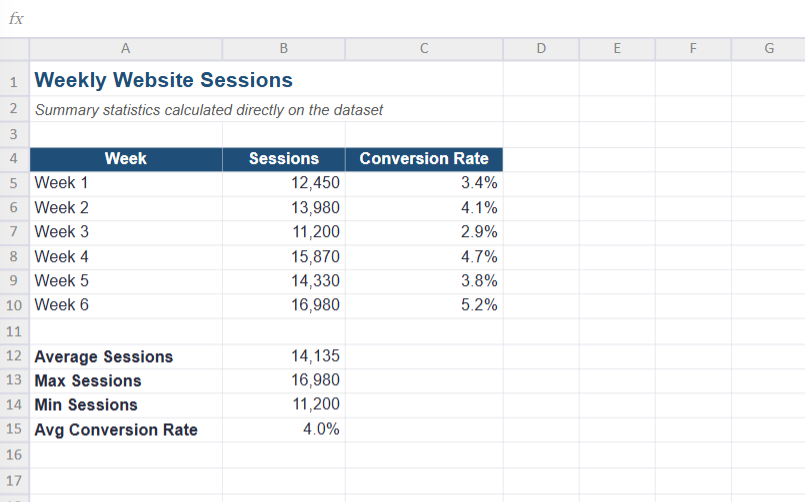The image size is (805, 502).
Task: Select column A header
Action: coord(126,49)
